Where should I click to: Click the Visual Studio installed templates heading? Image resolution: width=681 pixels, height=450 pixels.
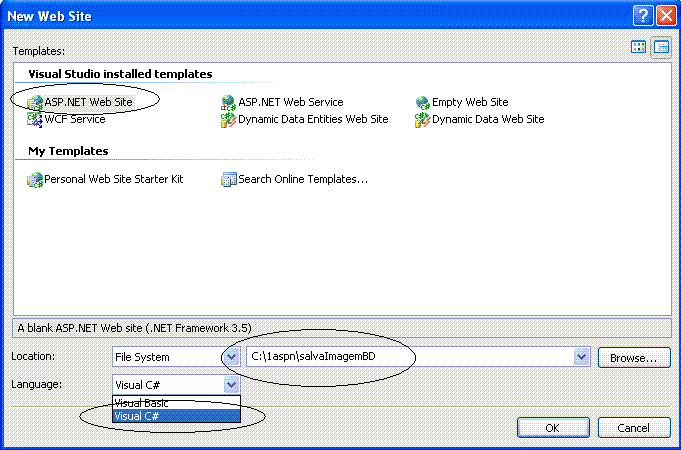(120, 74)
